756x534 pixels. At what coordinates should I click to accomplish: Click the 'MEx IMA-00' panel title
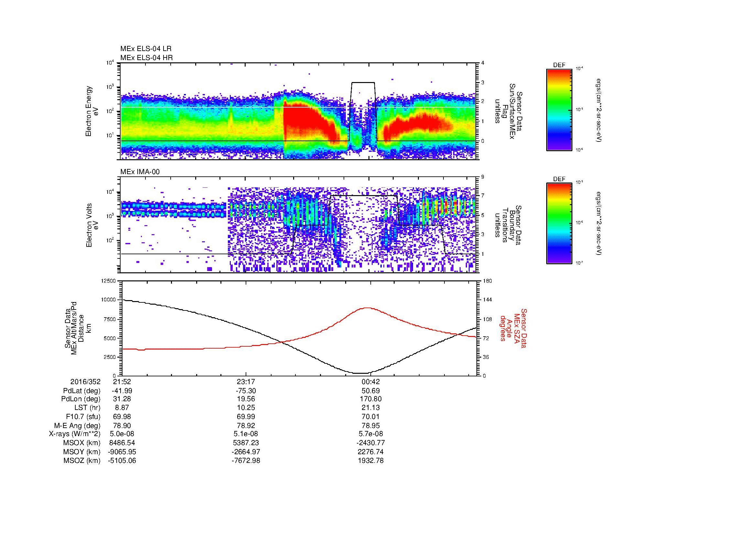(x=140, y=172)
